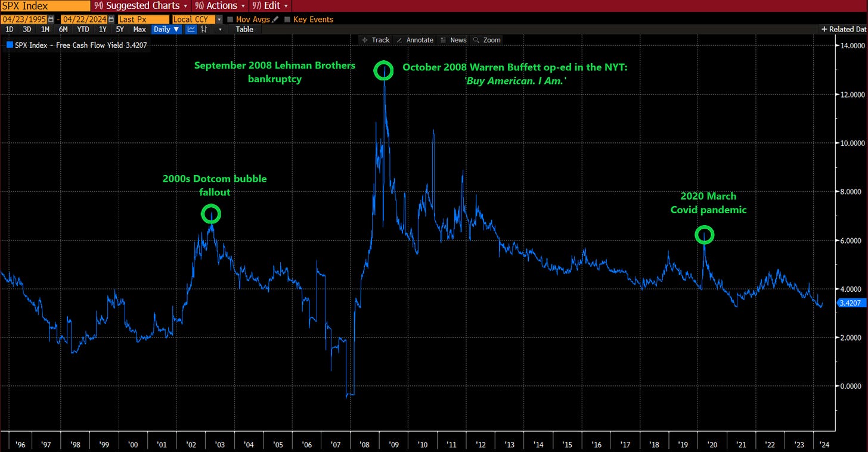The height and width of the screenshot is (452, 868).
Task: Click the Track crosshair icon
Action: click(366, 40)
